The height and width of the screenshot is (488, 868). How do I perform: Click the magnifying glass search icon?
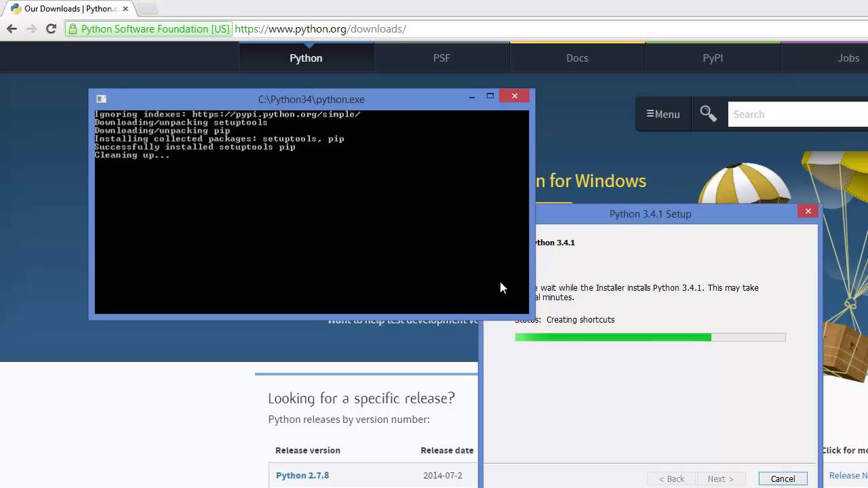coord(709,114)
